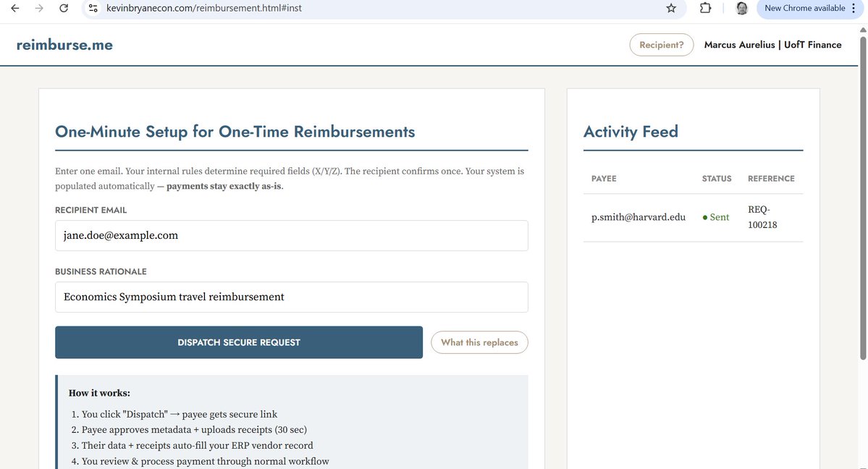Open site information icon in address bar
This screenshot has width=868, height=469.
pos(93,8)
